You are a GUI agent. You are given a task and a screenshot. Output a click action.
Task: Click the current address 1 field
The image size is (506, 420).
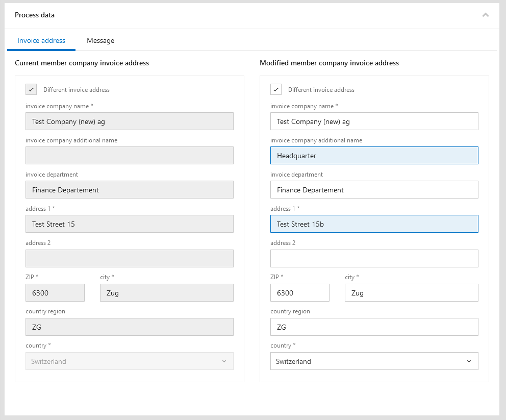(129, 224)
